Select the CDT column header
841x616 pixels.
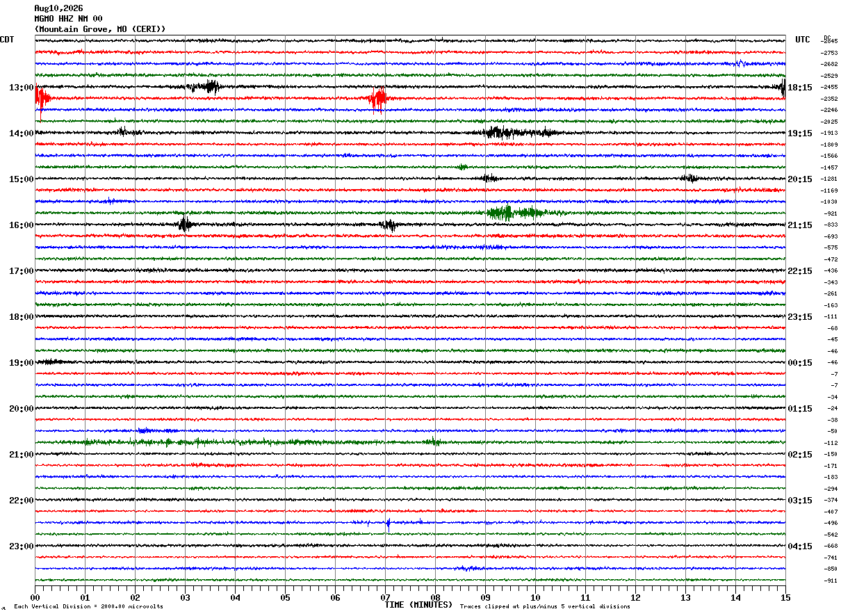pos(7,40)
